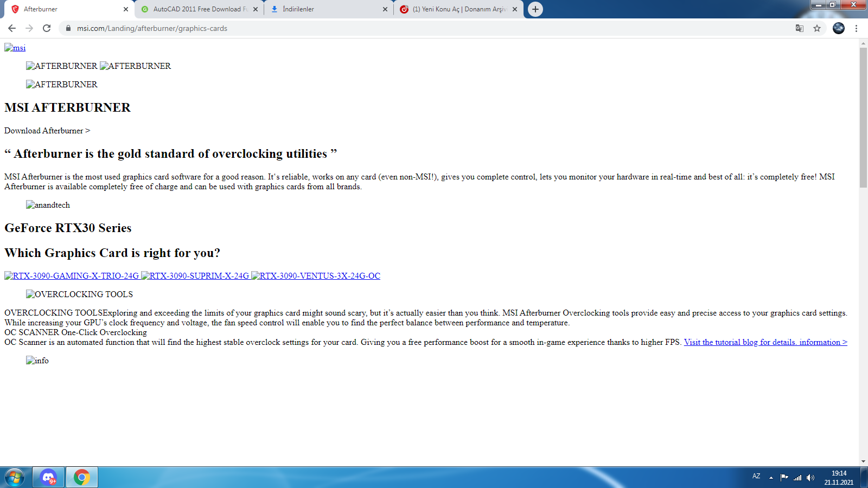Close the AutoCAD 2011 Free Download tab
Viewport: 868px width, 488px height.
click(x=256, y=9)
